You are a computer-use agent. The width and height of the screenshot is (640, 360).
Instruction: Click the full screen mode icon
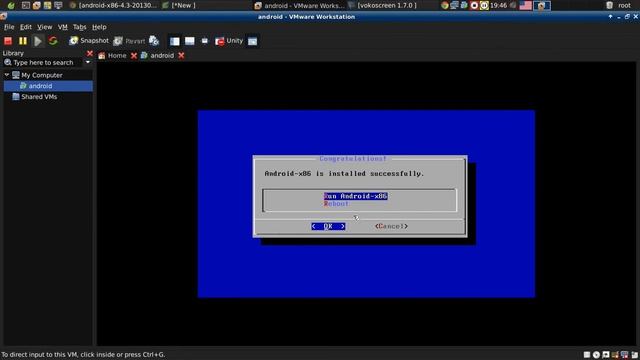[205, 41]
